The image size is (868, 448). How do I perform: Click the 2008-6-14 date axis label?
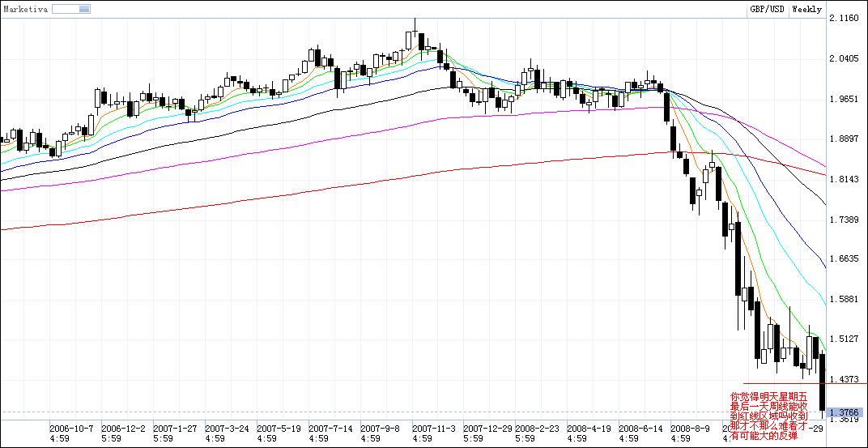641,433
